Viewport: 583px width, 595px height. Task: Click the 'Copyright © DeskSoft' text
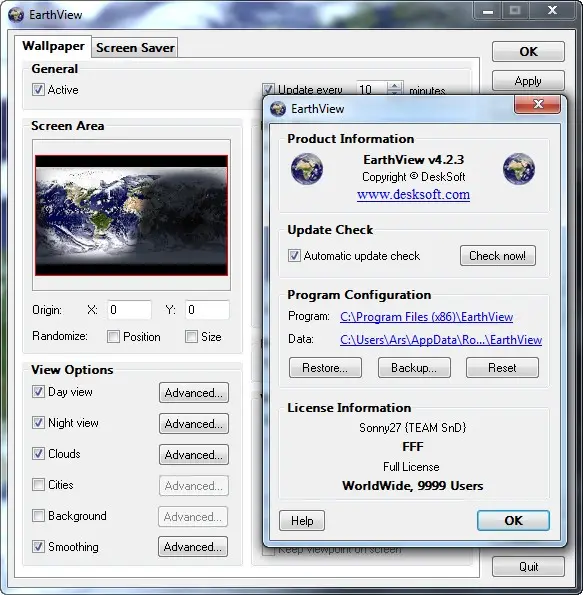[x=413, y=177]
